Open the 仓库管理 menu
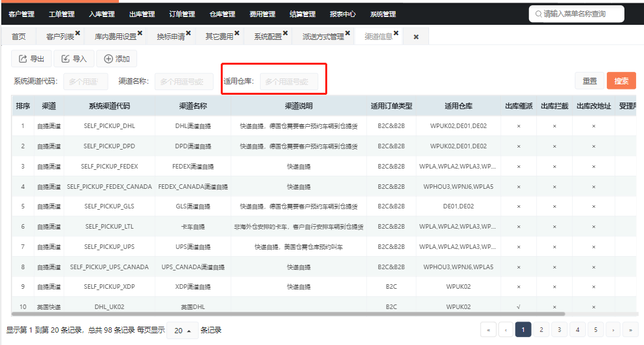 (x=222, y=14)
